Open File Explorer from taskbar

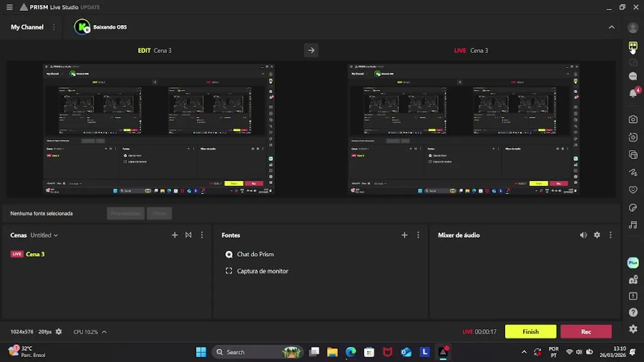[332, 352]
